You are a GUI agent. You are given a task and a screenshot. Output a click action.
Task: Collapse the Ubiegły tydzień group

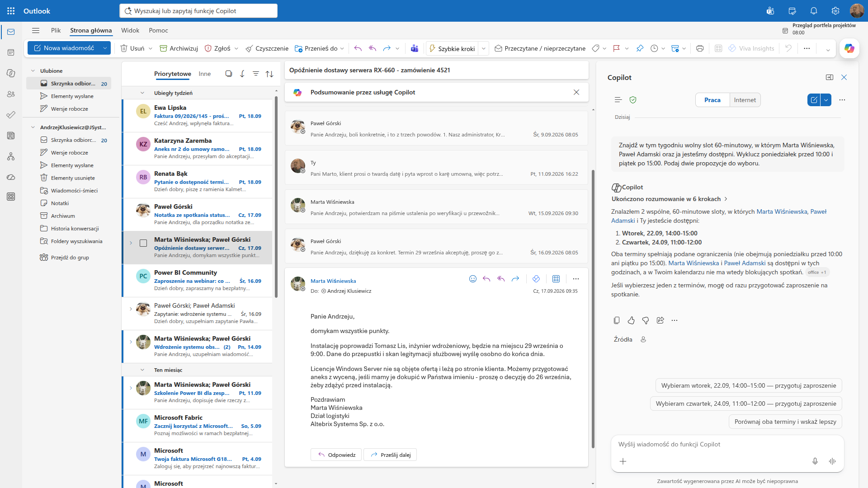tap(142, 93)
